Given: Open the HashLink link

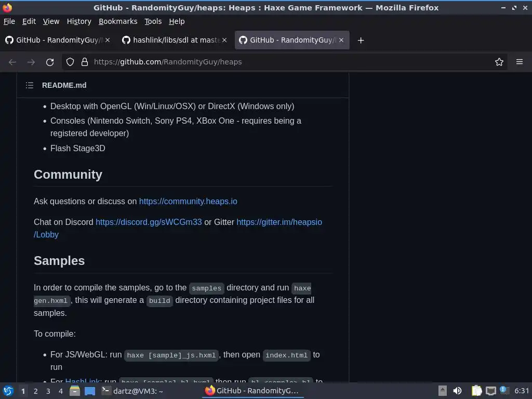Looking at the screenshot, I should pos(83,381).
